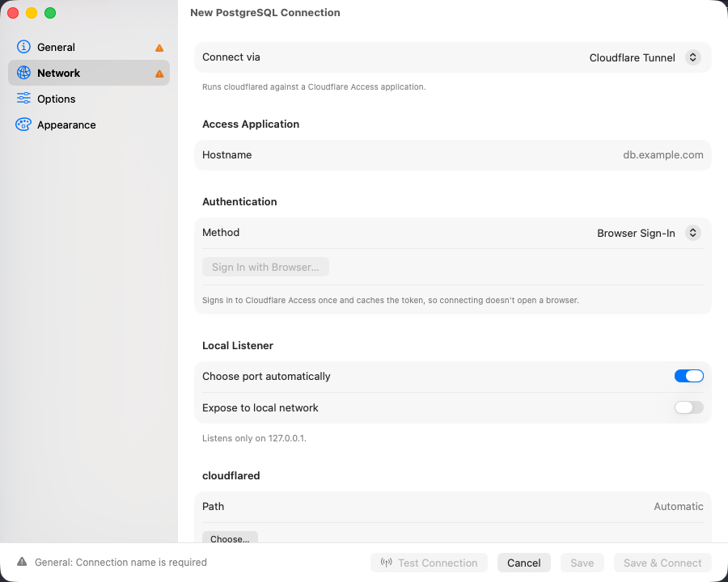This screenshot has height=582, width=728.
Task: Click the 'Access Application' section heading
Action: point(251,124)
